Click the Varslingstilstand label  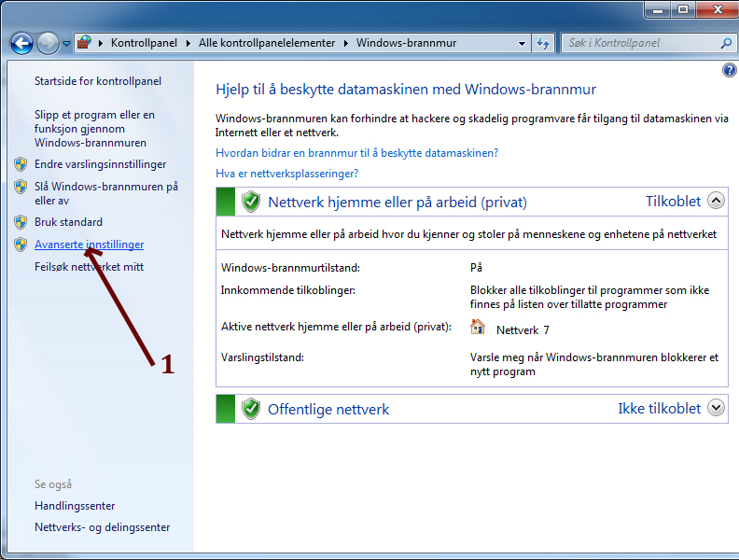262,357
